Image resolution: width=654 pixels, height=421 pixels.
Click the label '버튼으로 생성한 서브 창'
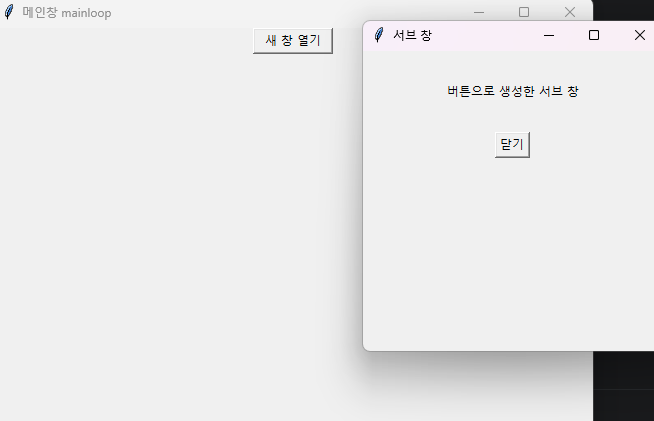[x=513, y=91]
